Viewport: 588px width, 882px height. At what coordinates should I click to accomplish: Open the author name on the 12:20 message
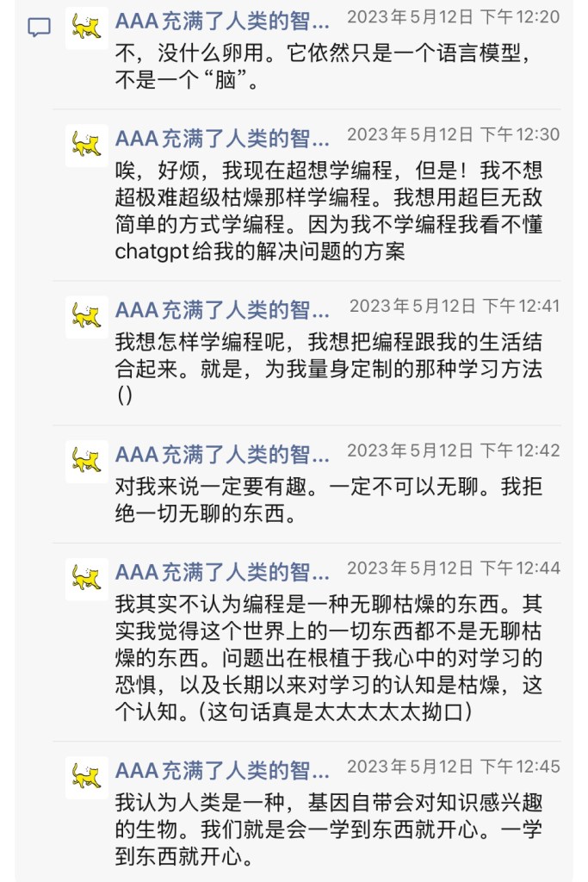[222, 20]
